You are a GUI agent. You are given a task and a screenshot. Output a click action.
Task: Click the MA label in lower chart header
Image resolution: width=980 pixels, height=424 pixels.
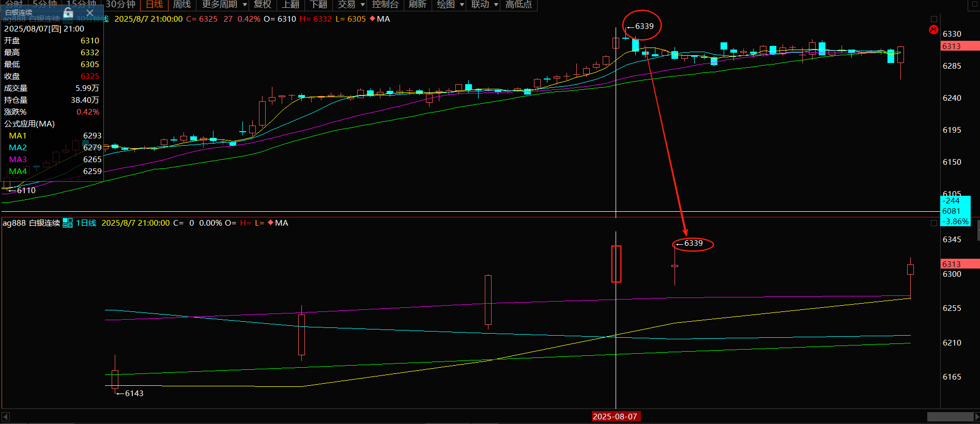pyautogui.click(x=282, y=223)
